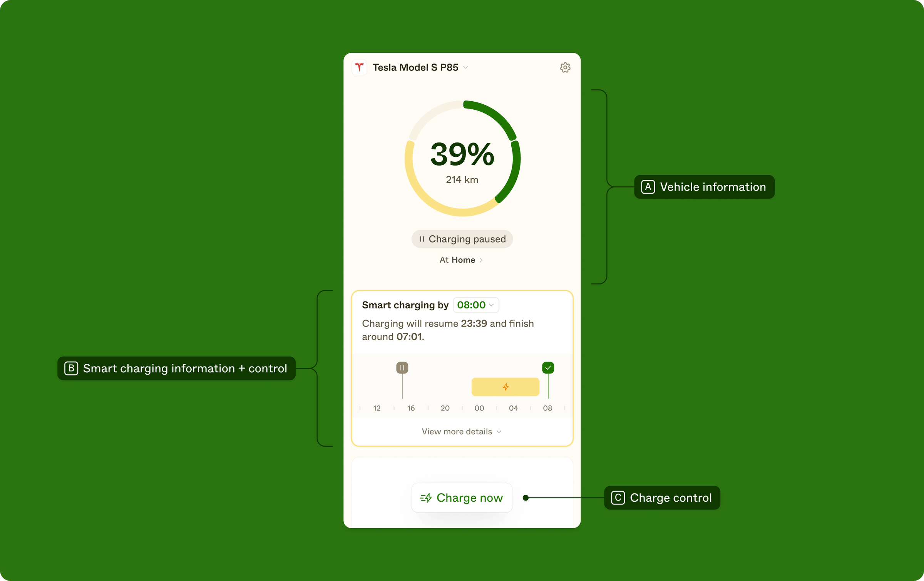The width and height of the screenshot is (924, 581).
Task: Expand View more details section
Action: click(x=462, y=431)
